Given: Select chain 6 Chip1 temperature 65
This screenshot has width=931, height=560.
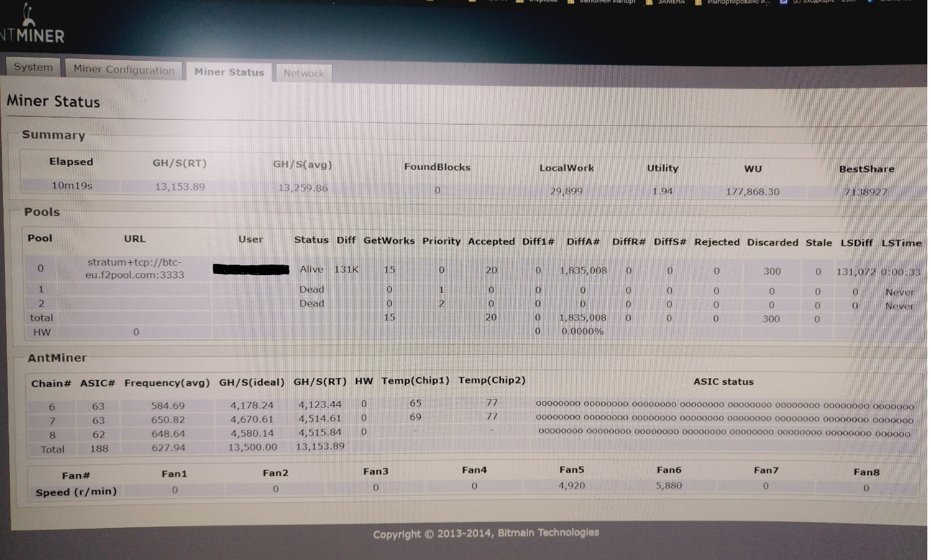Looking at the screenshot, I should 415,403.
